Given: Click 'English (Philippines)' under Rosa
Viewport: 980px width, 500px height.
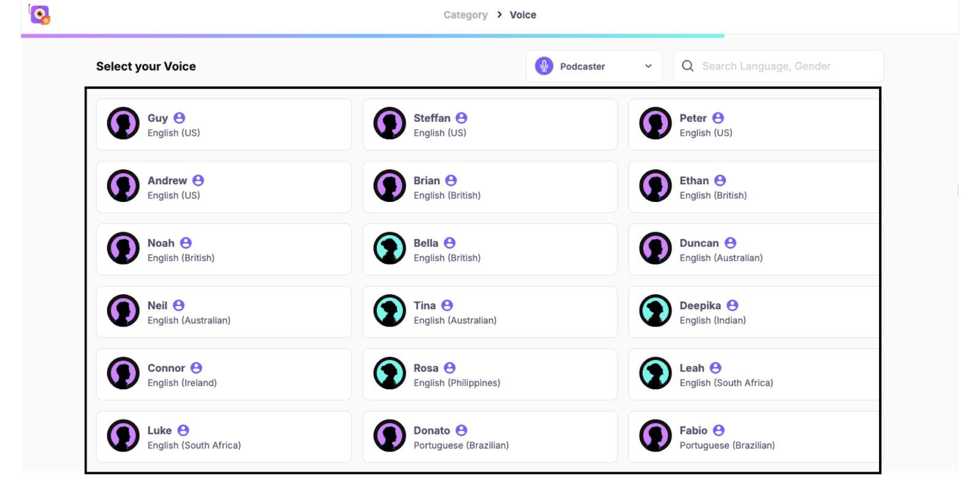Looking at the screenshot, I should click(x=457, y=382).
